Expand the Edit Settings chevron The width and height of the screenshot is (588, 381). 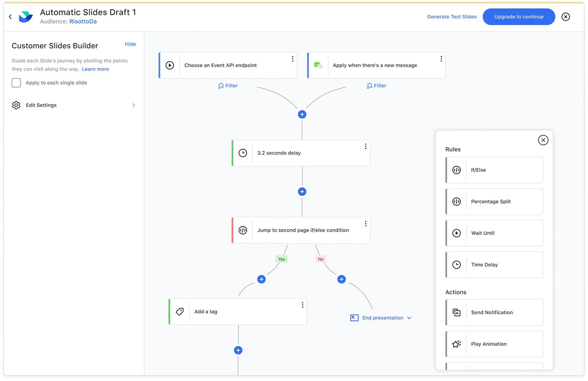pyautogui.click(x=133, y=105)
